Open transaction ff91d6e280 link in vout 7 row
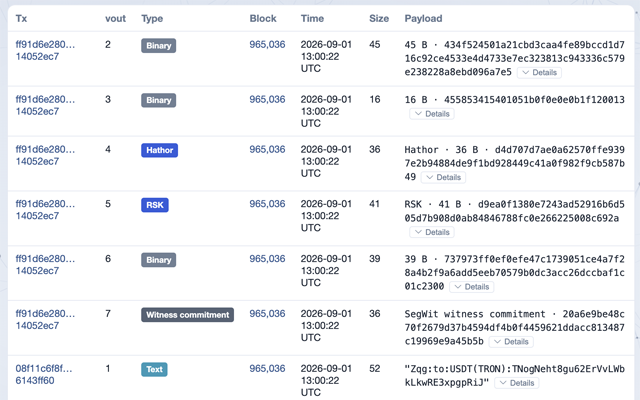 (45, 320)
